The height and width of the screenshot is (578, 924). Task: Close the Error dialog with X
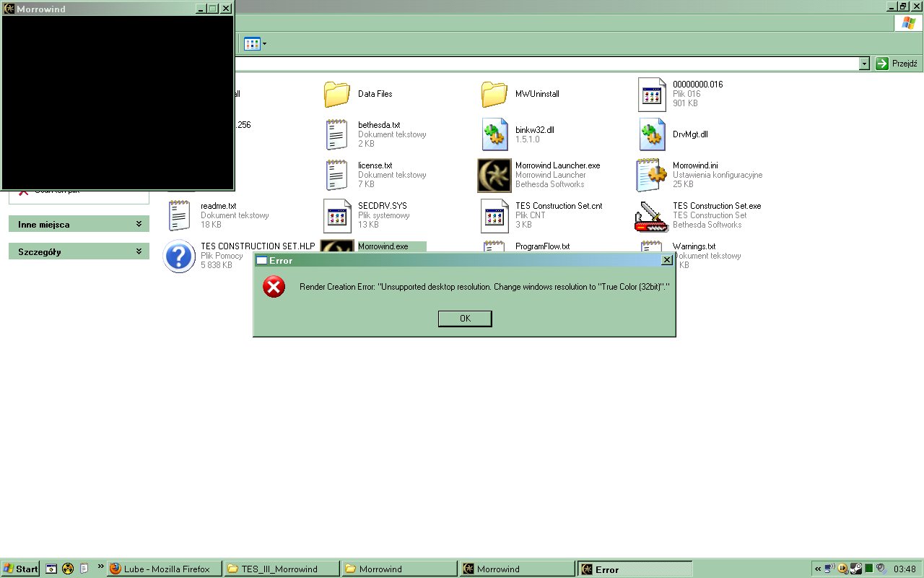[667, 260]
